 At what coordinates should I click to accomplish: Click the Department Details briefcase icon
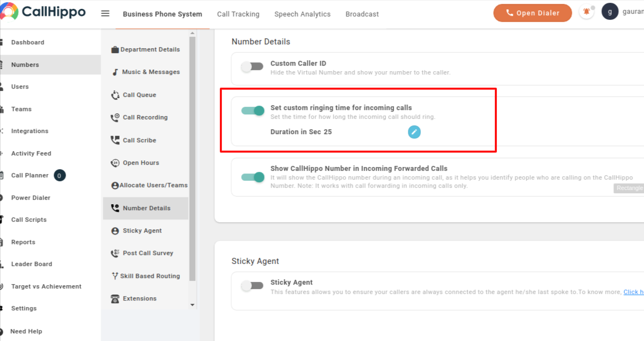point(115,49)
